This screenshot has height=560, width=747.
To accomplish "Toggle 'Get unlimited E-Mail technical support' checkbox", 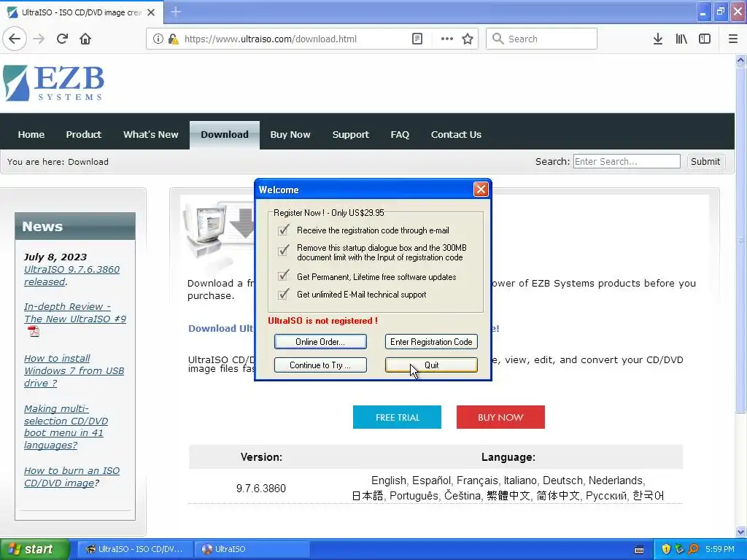I will (283, 294).
